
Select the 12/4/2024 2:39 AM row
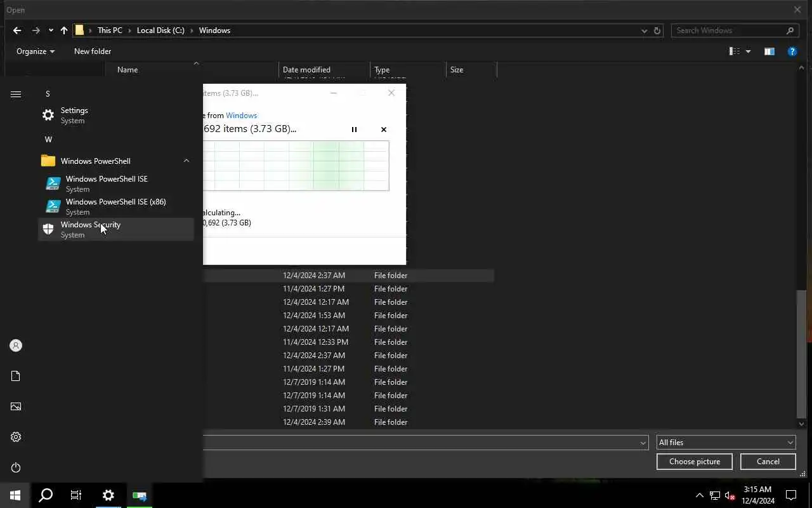348,422
